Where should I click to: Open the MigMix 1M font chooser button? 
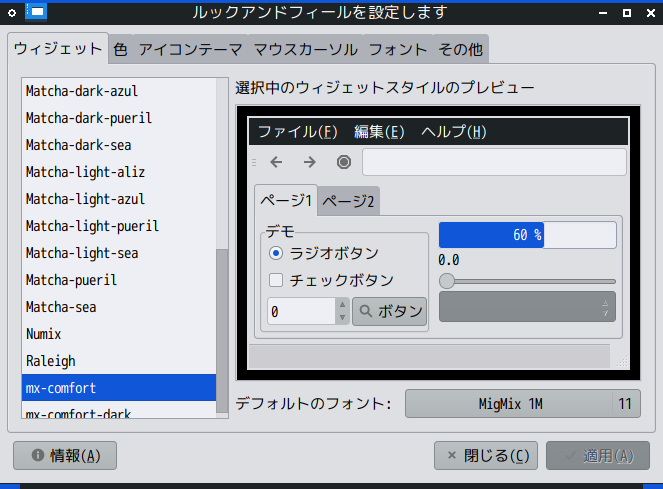(x=523, y=404)
